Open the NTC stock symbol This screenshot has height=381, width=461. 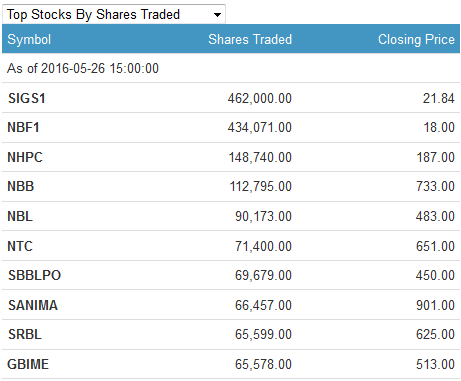click(x=20, y=246)
